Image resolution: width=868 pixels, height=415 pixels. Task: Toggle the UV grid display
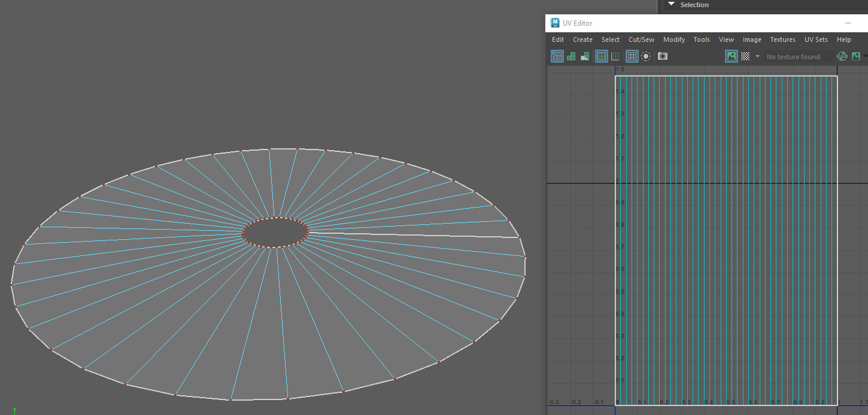click(x=632, y=56)
